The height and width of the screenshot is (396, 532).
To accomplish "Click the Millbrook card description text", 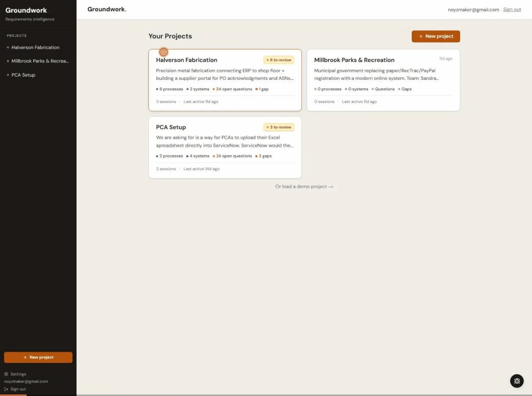I will [x=376, y=74].
